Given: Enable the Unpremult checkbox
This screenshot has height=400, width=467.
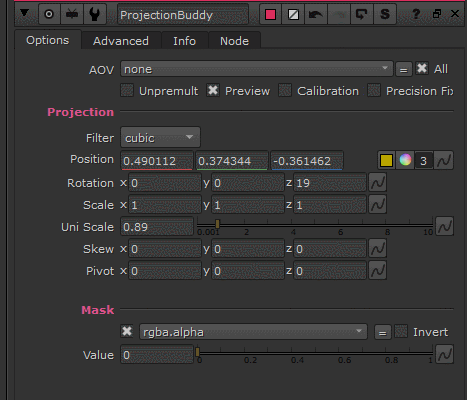Looking at the screenshot, I should point(127,90).
